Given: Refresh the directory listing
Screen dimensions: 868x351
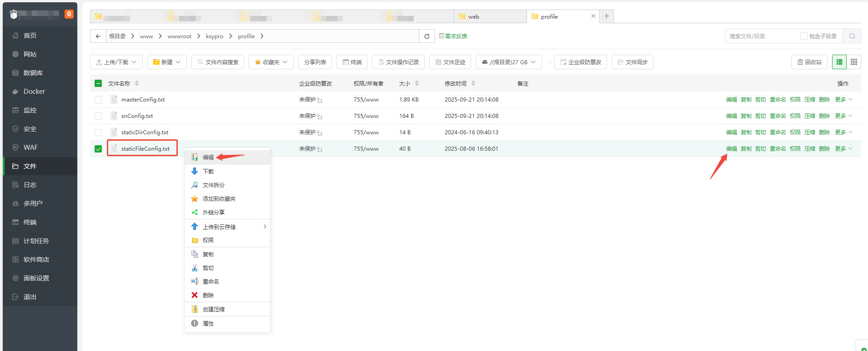Looking at the screenshot, I should pyautogui.click(x=426, y=36).
